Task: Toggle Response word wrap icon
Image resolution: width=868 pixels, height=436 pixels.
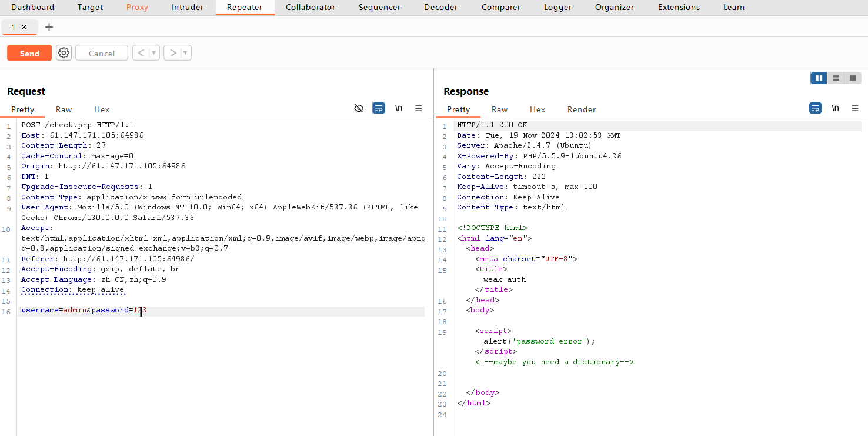Action: click(815, 108)
